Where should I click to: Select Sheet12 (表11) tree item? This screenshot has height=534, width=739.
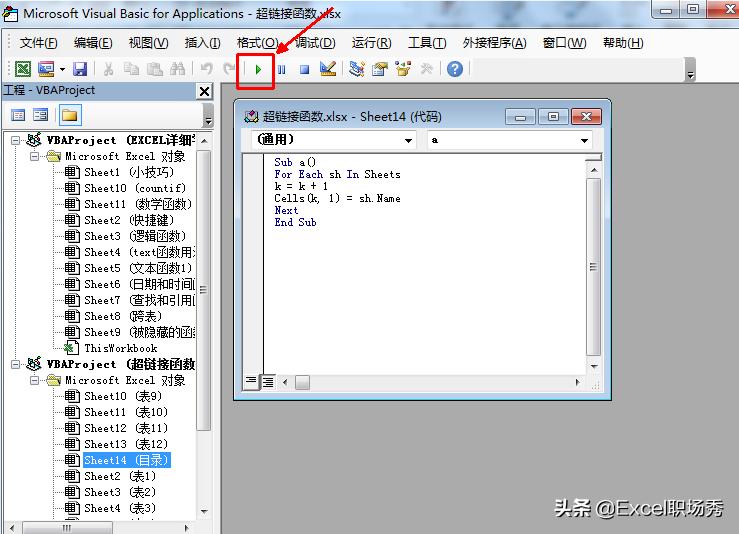pyautogui.click(x=126, y=428)
